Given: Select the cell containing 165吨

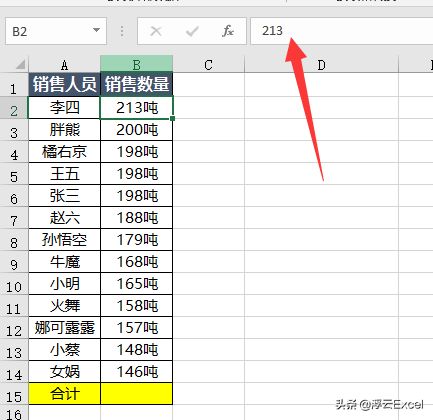Looking at the screenshot, I should (136, 284).
